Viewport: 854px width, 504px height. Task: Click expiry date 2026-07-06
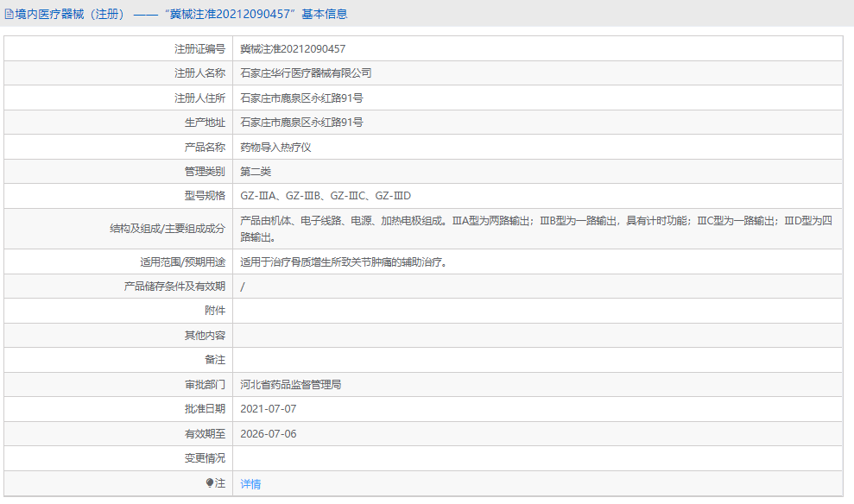click(x=269, y=434)
